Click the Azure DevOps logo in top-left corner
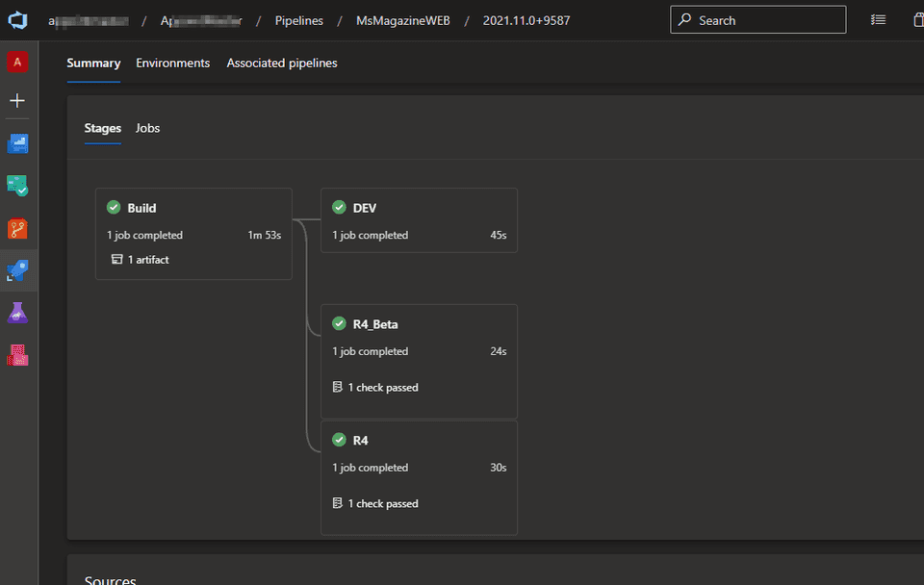924x585 pixels. pyautogui.click(x=16, y=19)
